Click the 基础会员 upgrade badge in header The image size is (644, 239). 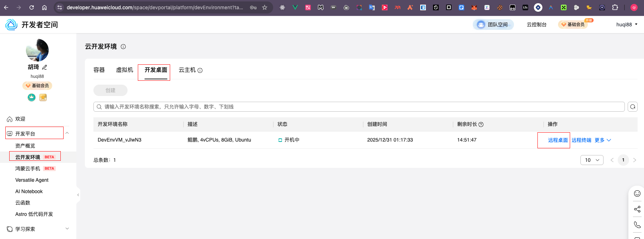573,25
